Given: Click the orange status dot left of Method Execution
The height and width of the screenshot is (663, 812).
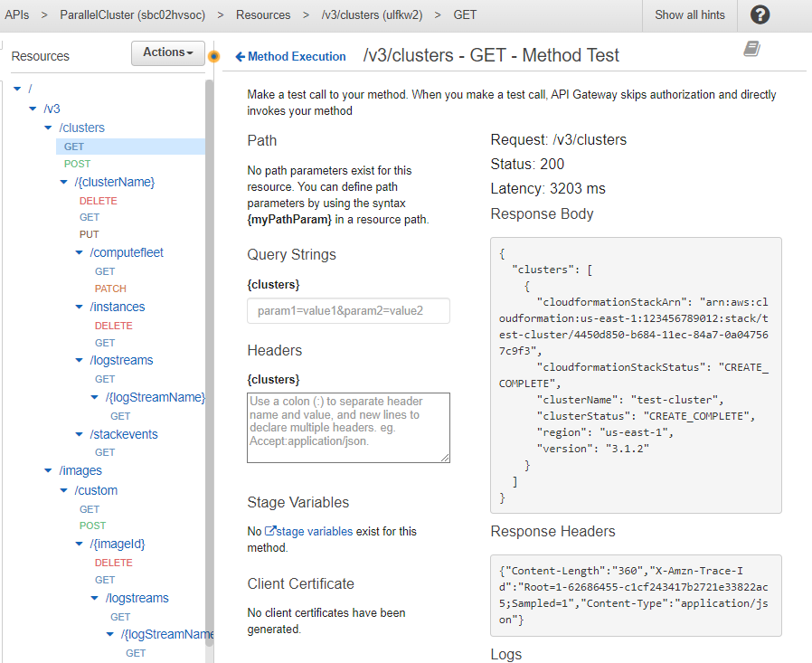Looking at the screenshot, I should click(x=213, y=56).
